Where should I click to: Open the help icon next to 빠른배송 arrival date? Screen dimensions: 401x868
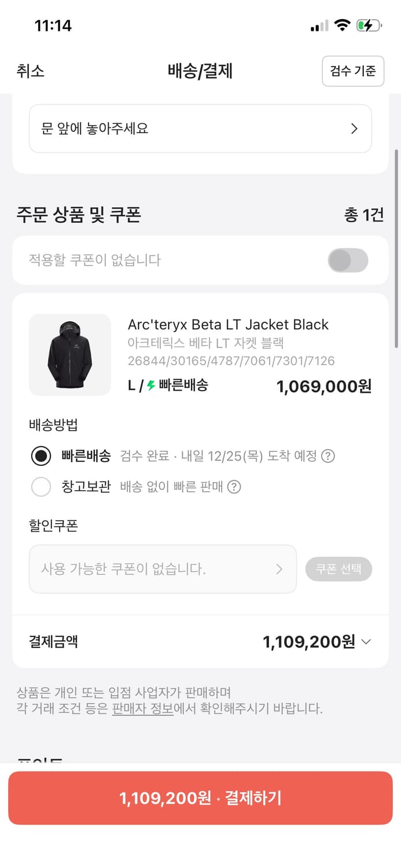(x=328, y=456)
